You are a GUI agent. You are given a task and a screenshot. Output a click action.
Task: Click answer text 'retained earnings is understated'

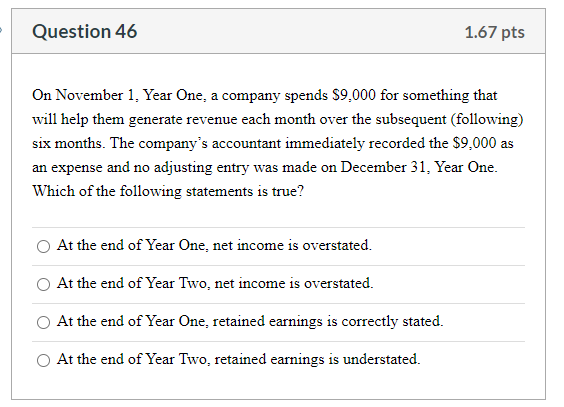click(317, 360)
